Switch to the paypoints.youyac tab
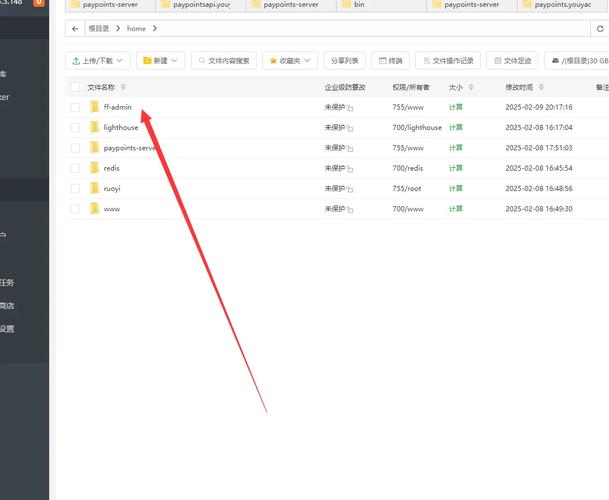This screenshot has height=500, width=609. point(562,5)
